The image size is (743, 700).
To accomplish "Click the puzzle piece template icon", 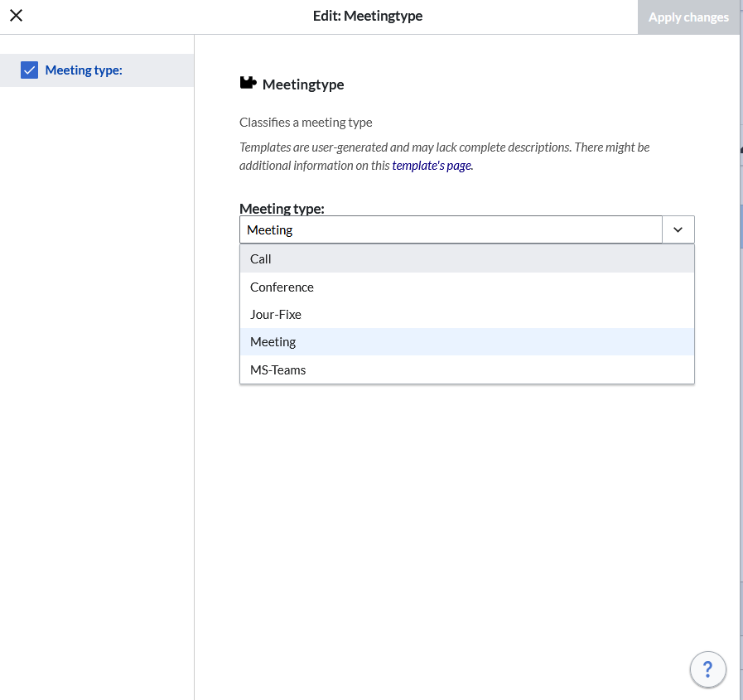I will click(247, 83).
